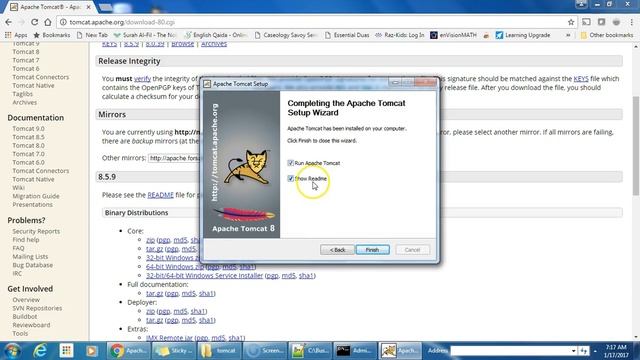640x360 pixels.
Task: Open Essential Duas bookmark
Action: point(347,35)
